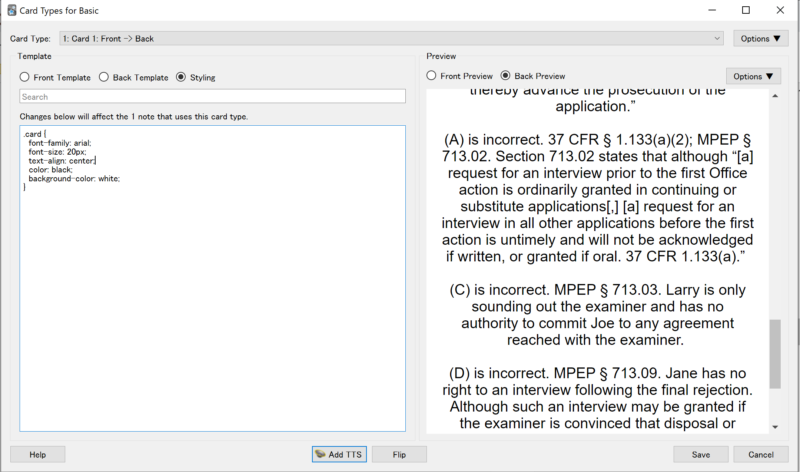Click the Anki app icon in title bar
The image size is (800, 472).
point(11,10)
